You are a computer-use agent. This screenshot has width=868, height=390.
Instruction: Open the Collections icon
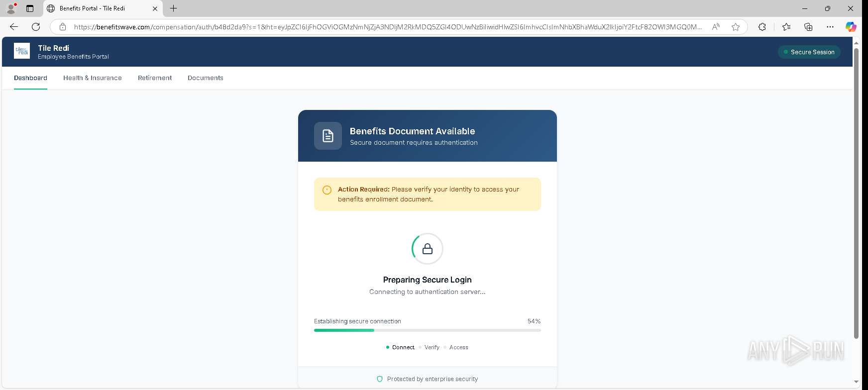808,27
